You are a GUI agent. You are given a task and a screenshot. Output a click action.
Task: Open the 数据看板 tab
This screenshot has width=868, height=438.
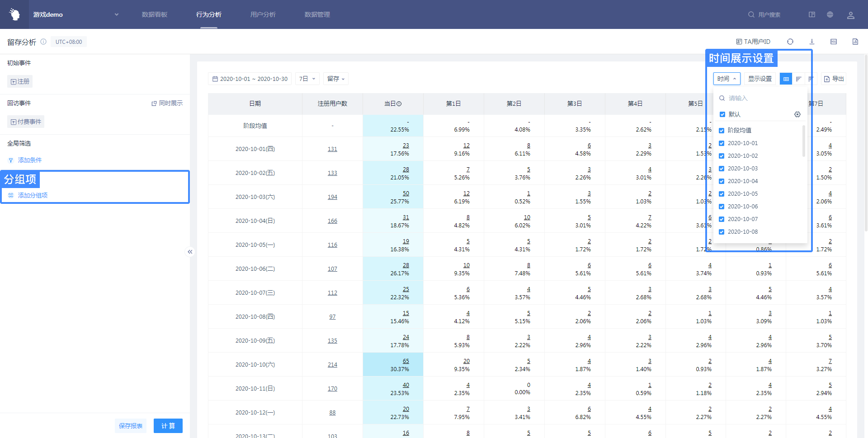tap(154, 14)
